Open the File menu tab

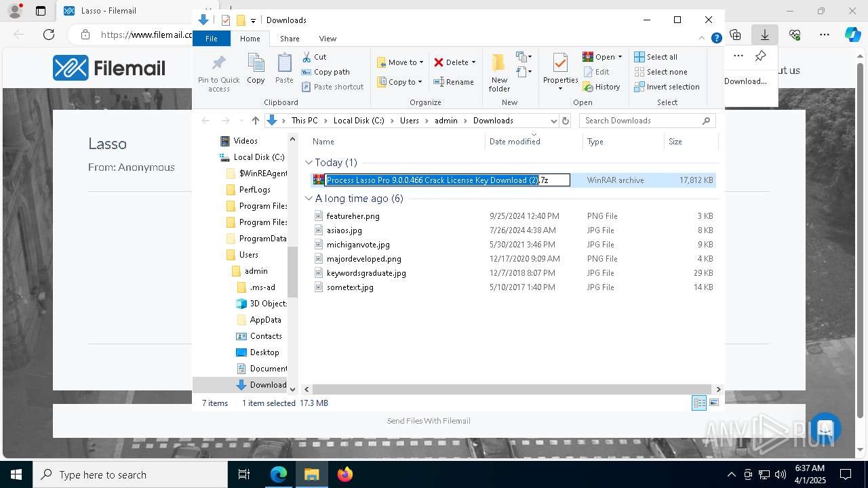[212, 39]
